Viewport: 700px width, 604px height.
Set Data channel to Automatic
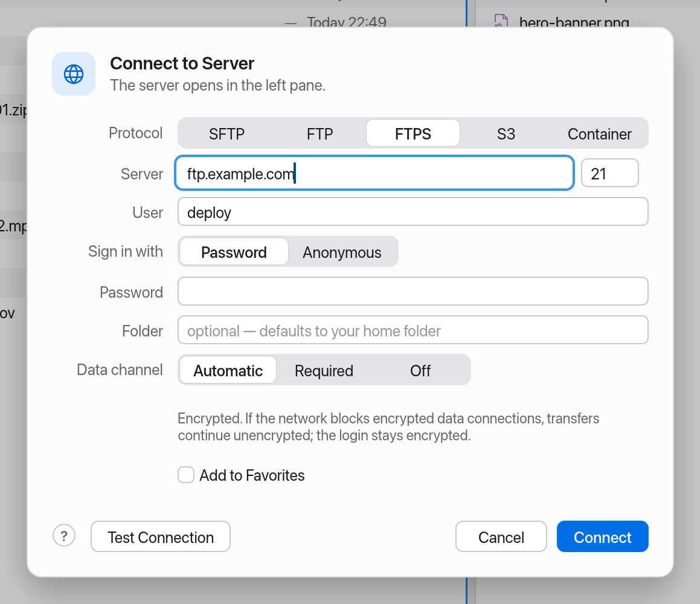pos(228,370)
